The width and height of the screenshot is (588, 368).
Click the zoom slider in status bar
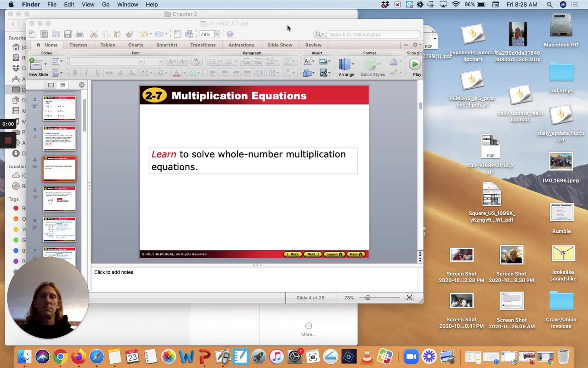tap(367, 298)
